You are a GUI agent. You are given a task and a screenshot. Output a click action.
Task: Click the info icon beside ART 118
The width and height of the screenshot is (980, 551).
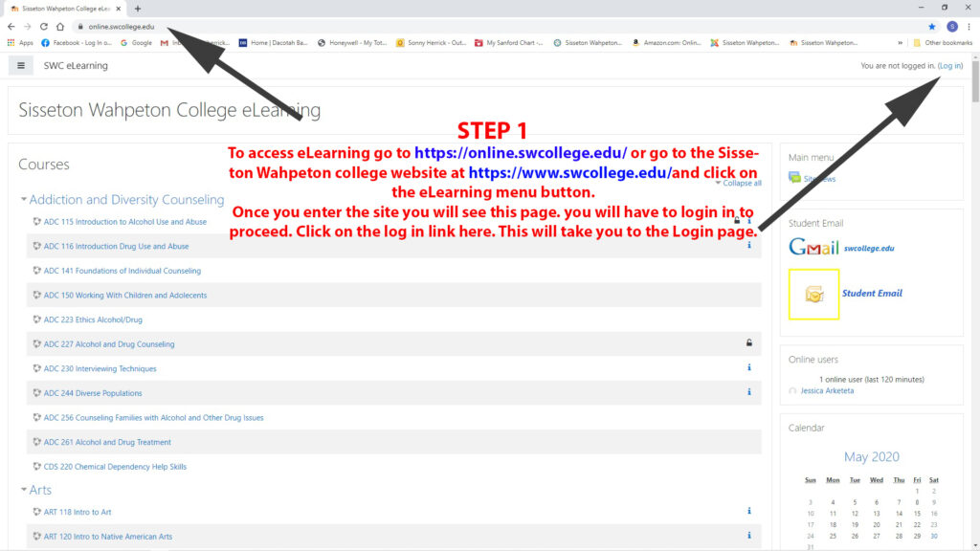click(x=748, y=511)
